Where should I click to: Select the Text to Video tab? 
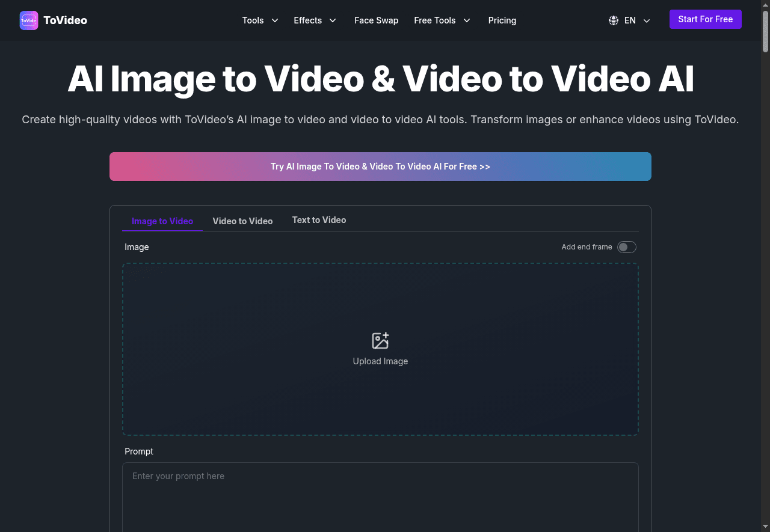(319, 220)
